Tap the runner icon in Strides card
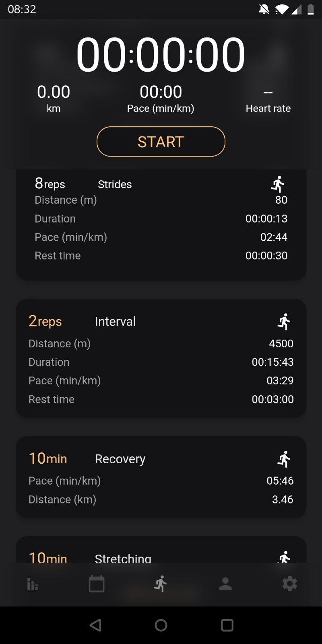Viewport: 322px width, 644px height. coord(278,184)
